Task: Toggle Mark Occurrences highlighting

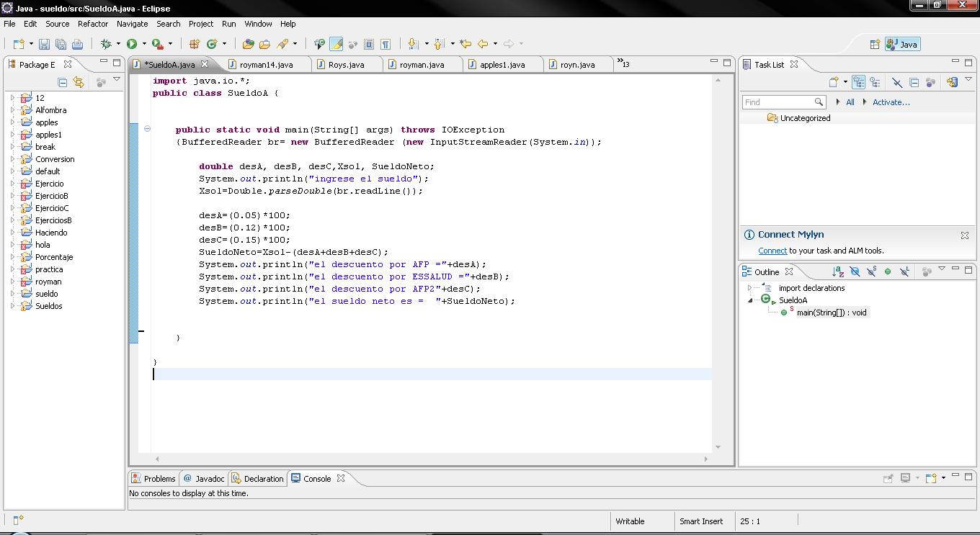Action: point(337,43)
